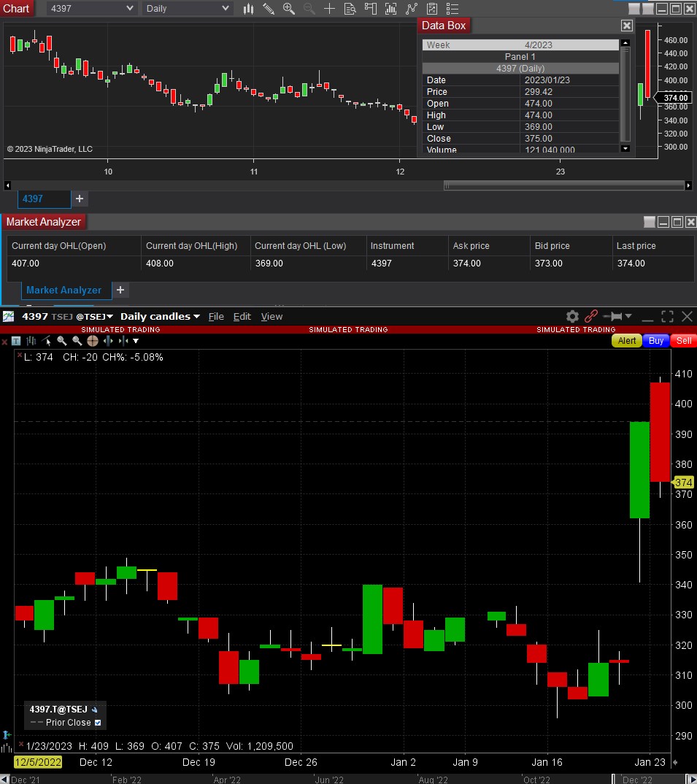697x784 pixels.
Task: Close the Data Box panel
Action: click(x=626, y=26)
